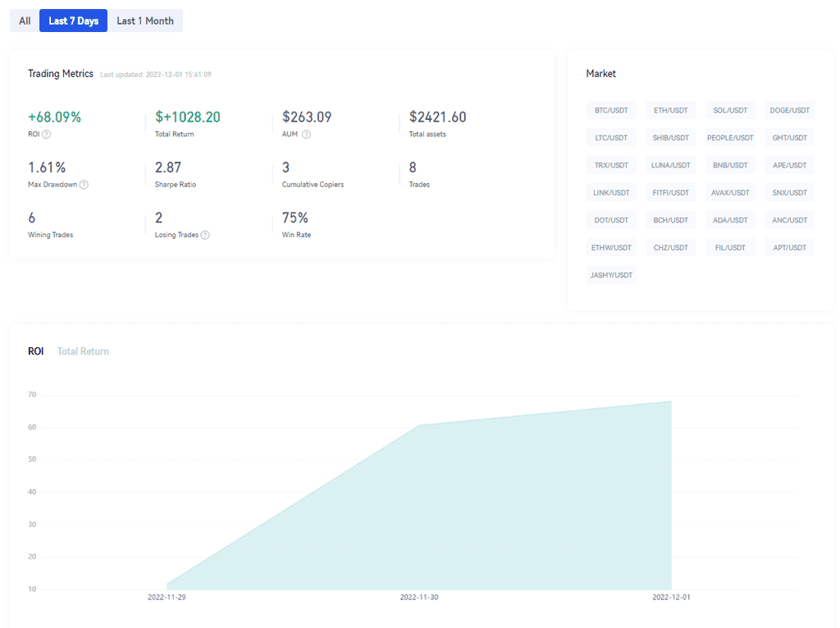
Task: Switch chart to Total Return
Action: click(83, 351)
